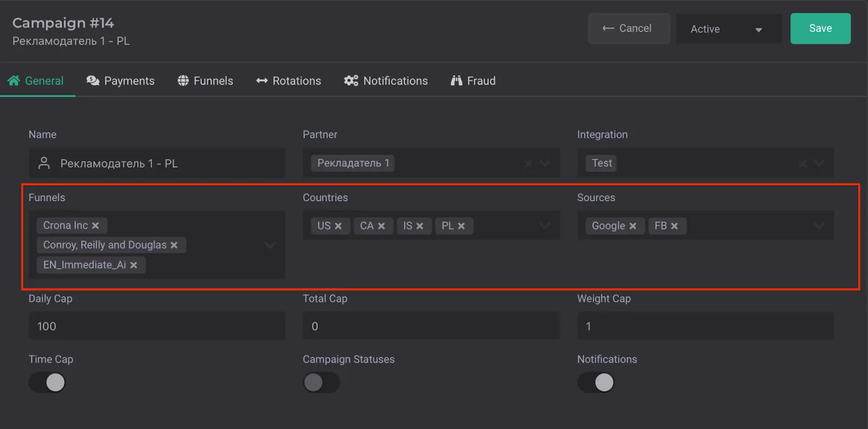Open the Payments tab

(120, 81)
